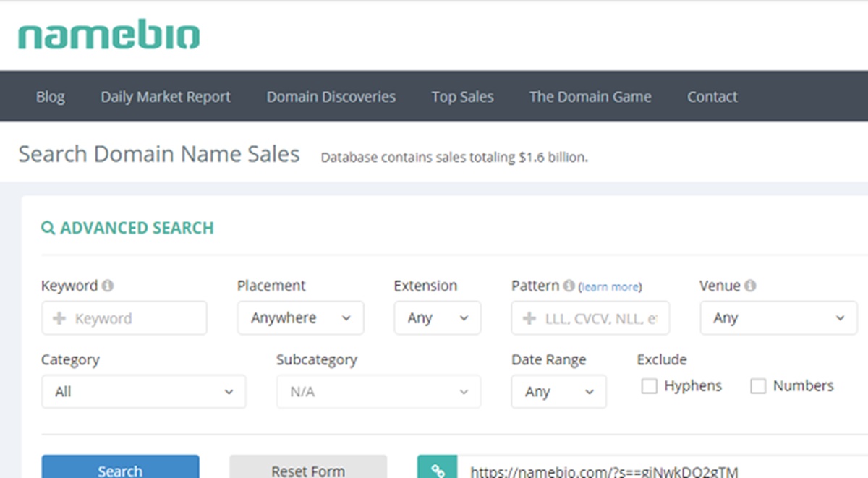Open the Placement dropdown set to Anywhere
The image size is (868, 478).
click(x=300, y=318)
